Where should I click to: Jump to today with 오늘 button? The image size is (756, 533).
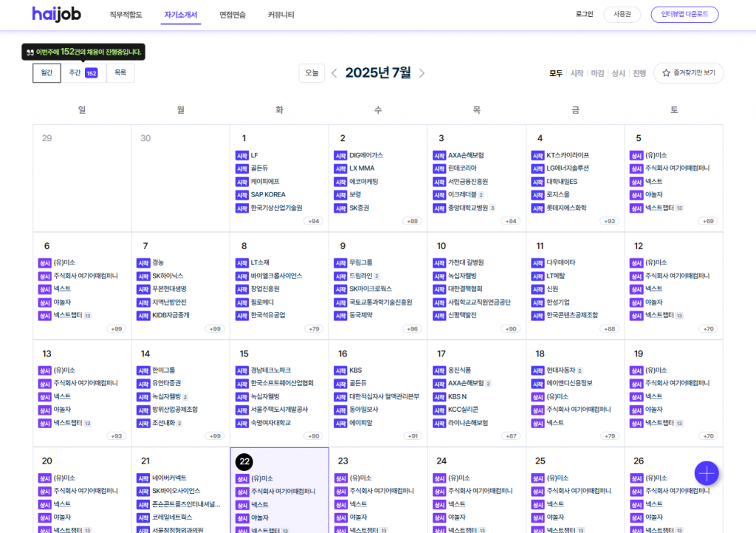pyautogui.click(x=312, y=73)
